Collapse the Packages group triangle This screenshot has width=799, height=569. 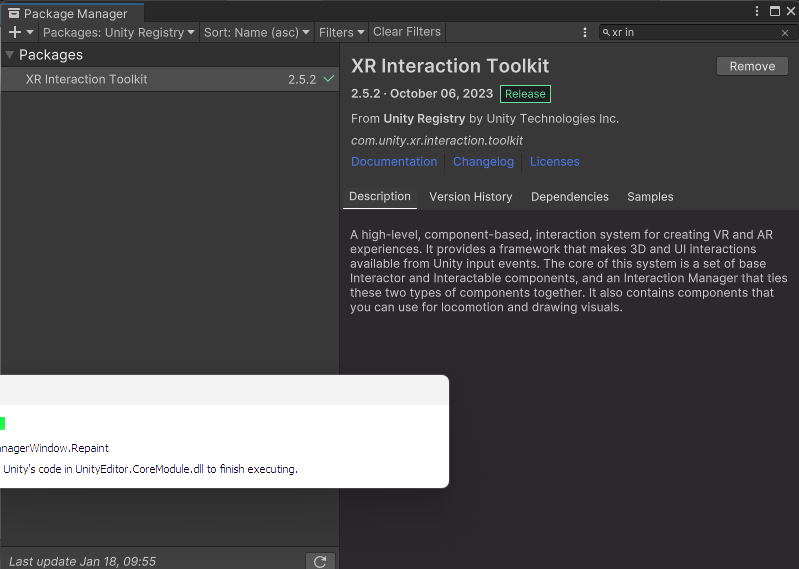tap(9, 55)
